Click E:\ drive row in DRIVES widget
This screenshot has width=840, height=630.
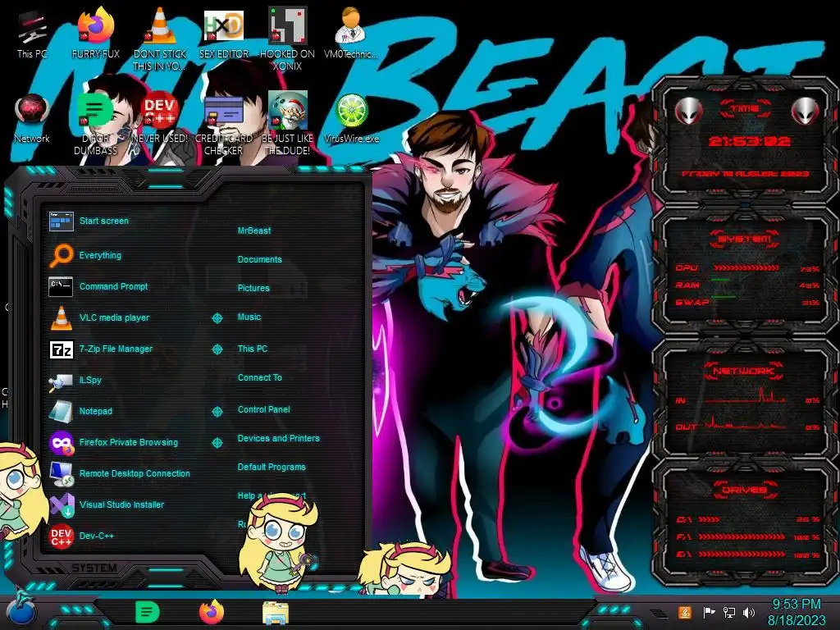click(748, 555)
